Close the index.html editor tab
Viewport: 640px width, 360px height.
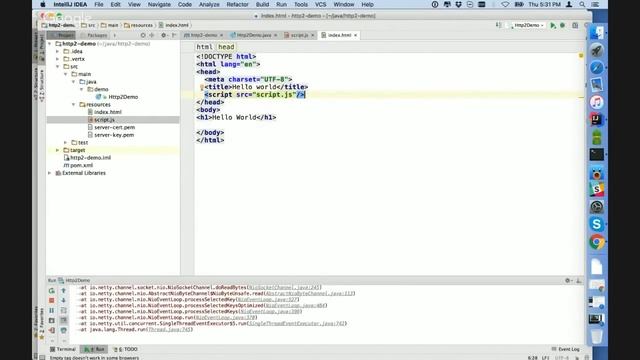(356, 36)
